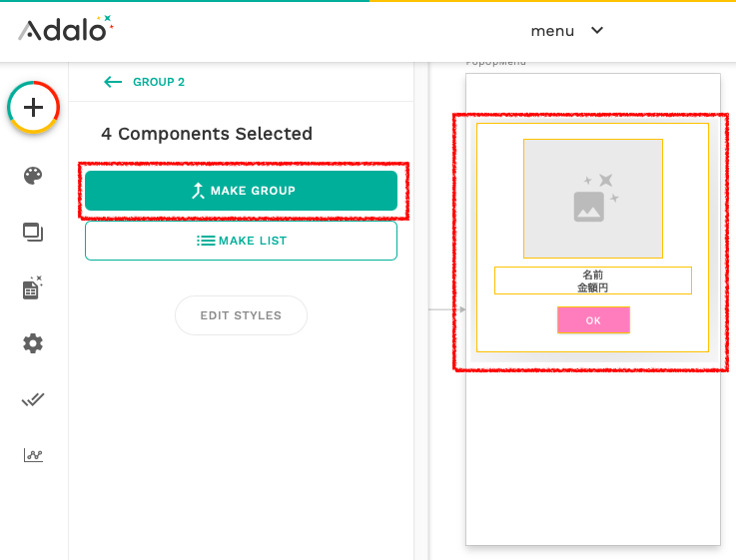The image size is (736, 560).
Task: Click the MAKE GROUP button
Action: pyautogui.click(x=242, y=191)
